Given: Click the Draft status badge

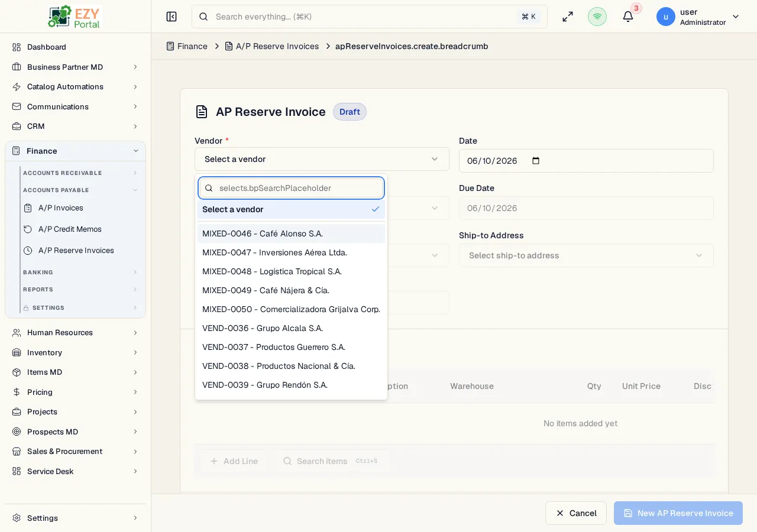Looking at the screenshot, I should click(350, 112).
